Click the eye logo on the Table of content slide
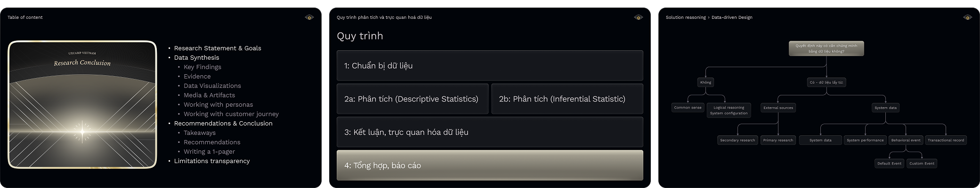This screenshot has height=188, width=980. tap(309, 17)
